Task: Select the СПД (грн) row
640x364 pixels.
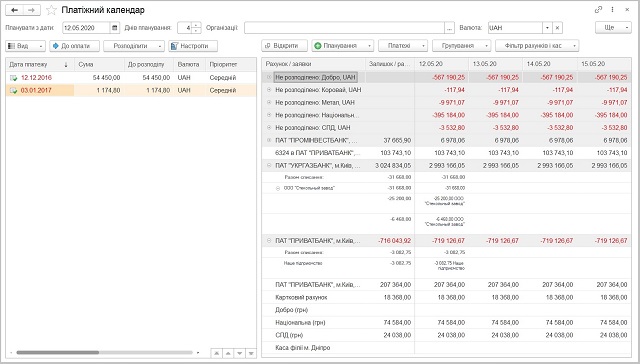Action: (447, 335)
